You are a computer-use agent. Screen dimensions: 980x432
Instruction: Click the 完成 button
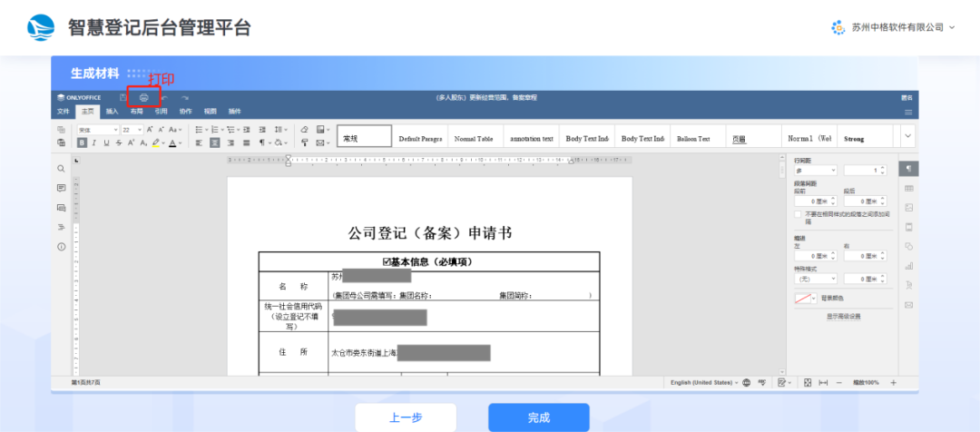[x=538, y=417]
